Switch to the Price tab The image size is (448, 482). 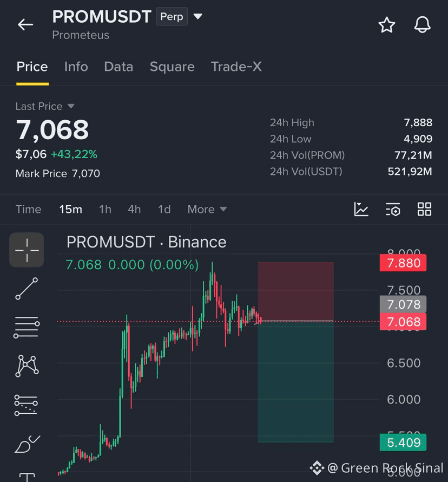coord(32,67)
